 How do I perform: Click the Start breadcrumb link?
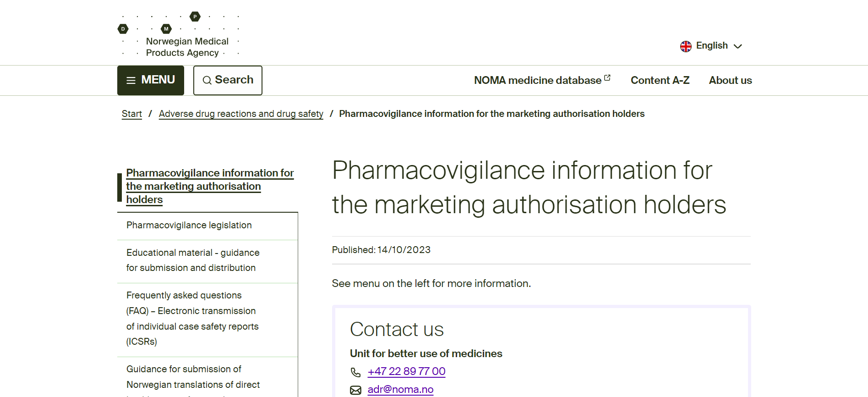pyautogui.click(x=132, y=114)
